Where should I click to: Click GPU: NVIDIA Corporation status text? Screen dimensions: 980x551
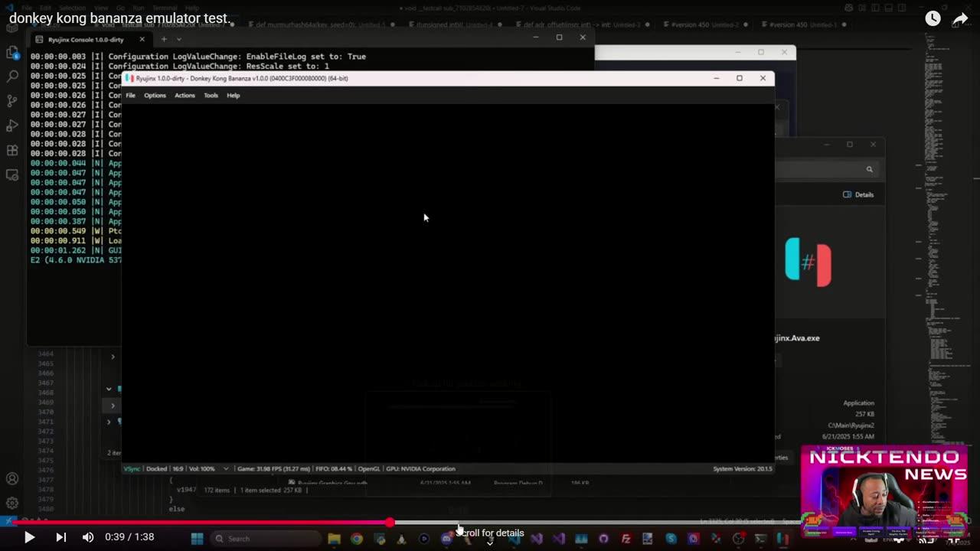click(420, 468)
